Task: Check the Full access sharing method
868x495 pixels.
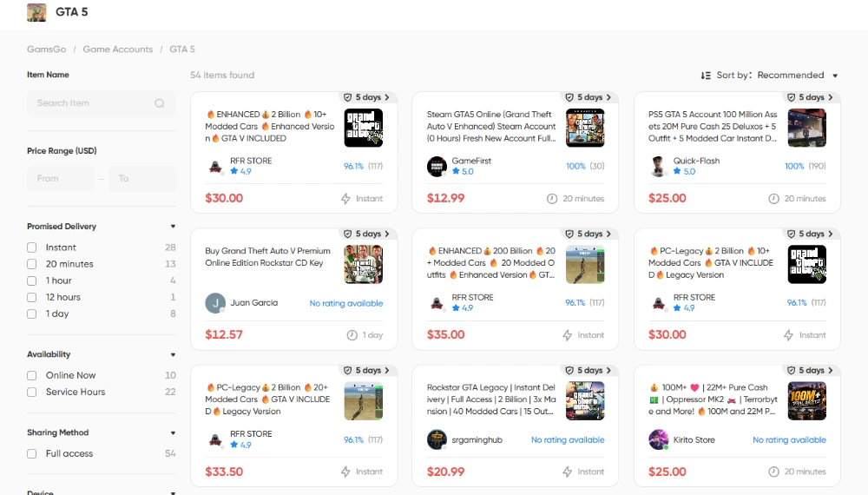Action: (x=32, y=453)
